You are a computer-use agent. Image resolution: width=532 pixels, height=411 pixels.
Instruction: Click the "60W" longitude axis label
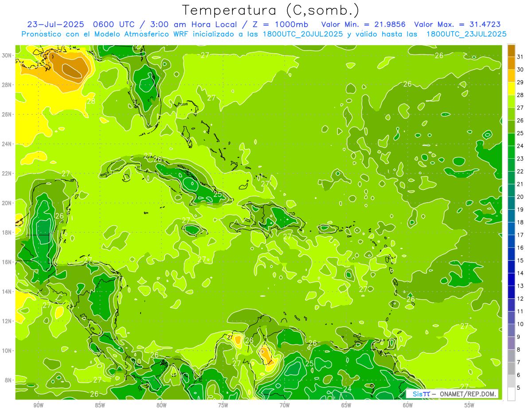[x=408, y=405]
